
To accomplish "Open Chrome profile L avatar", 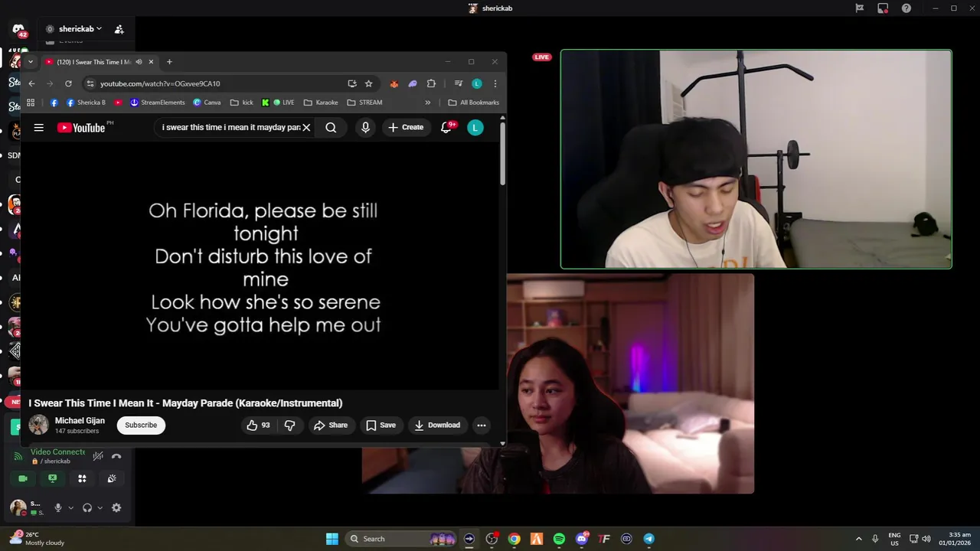I will pyautogui.click(x=476, y=83).
